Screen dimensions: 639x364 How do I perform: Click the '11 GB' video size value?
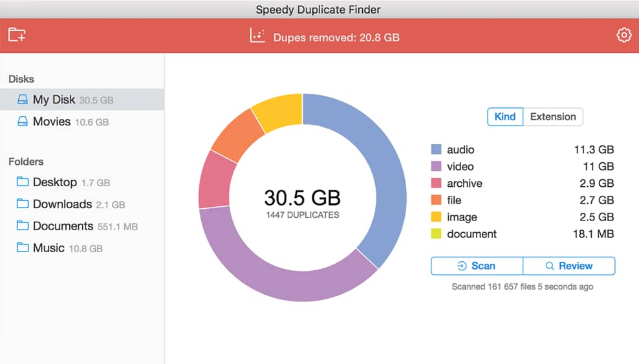[x=598, y=167]
